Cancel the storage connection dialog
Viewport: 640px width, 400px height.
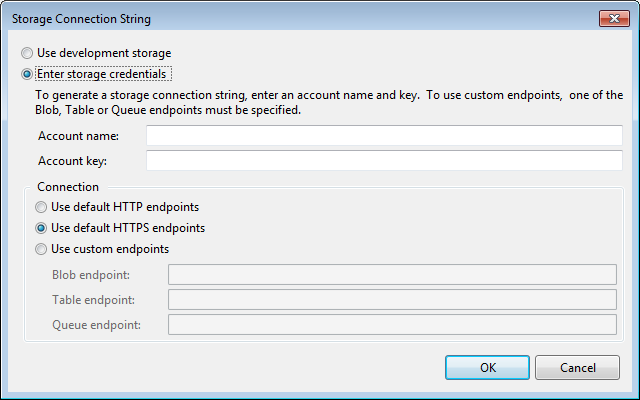tap(577, 367)
